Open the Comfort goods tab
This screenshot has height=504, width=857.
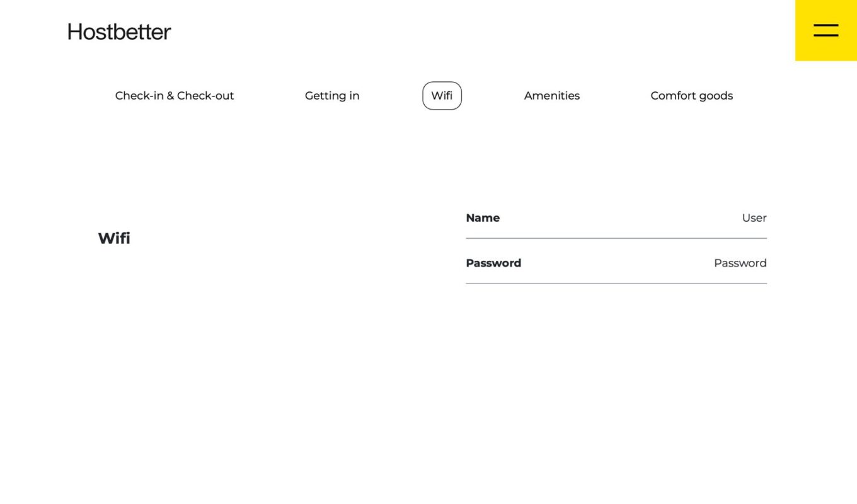pos(692,96)
